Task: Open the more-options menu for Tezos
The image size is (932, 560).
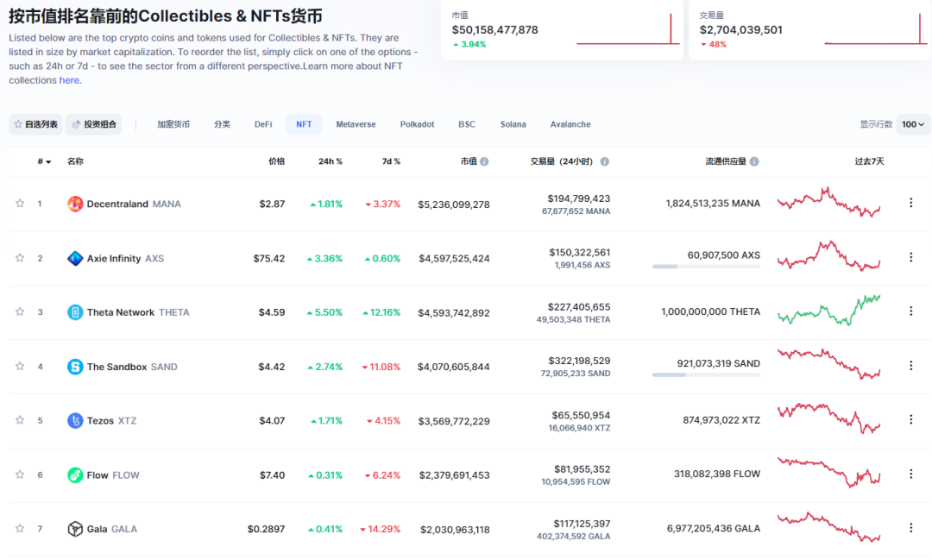Action: (910, 419)
